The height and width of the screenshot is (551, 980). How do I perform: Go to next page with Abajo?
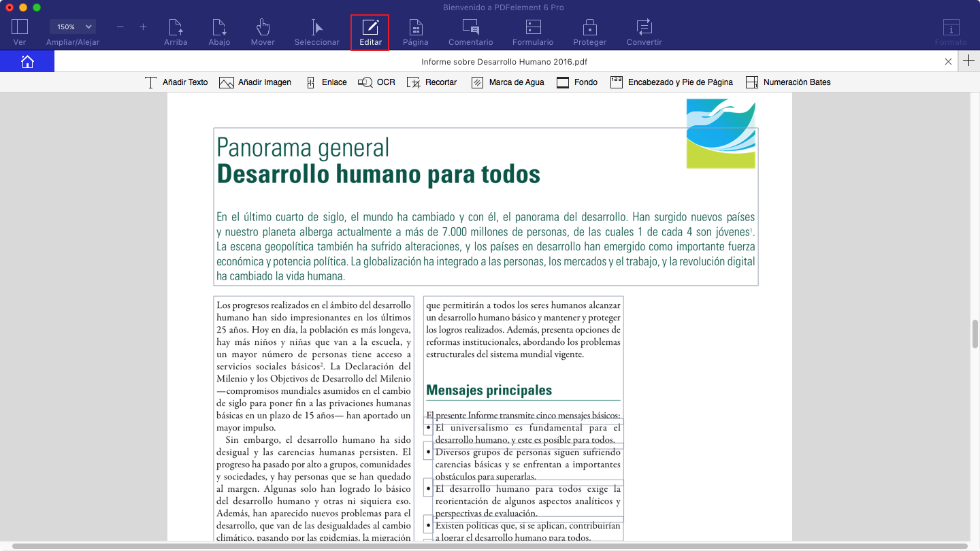point(219,33)
